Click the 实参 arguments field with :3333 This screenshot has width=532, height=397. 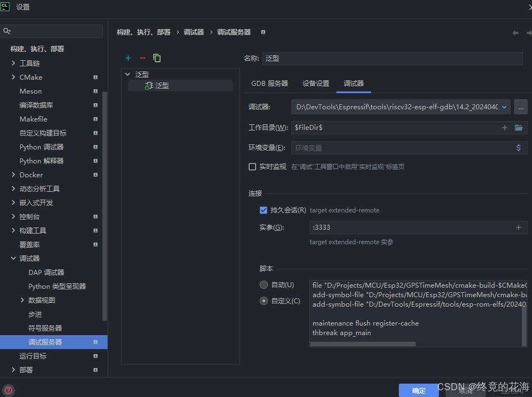(x=418, y=227)
